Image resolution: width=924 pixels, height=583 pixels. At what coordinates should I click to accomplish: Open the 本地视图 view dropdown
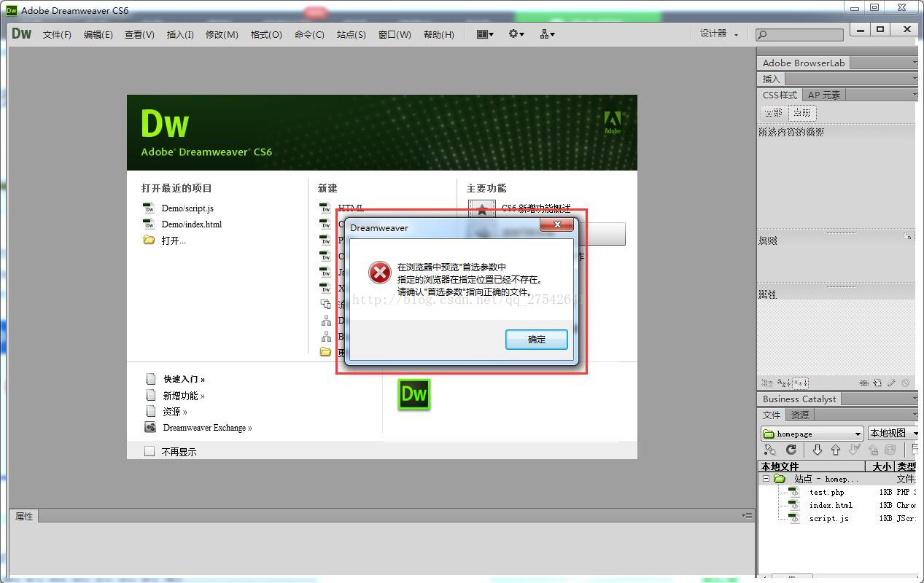coord(893,434)
